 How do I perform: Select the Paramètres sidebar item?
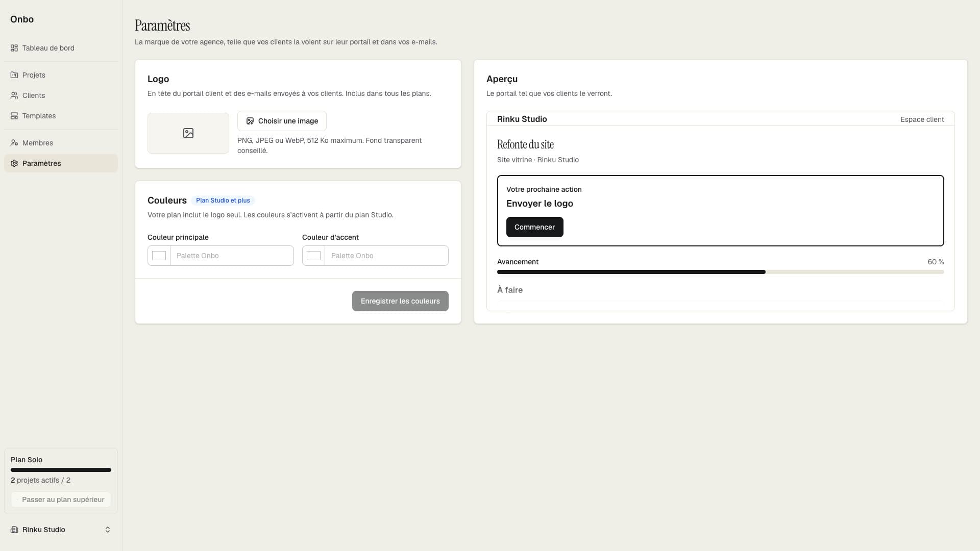point(61,163)
